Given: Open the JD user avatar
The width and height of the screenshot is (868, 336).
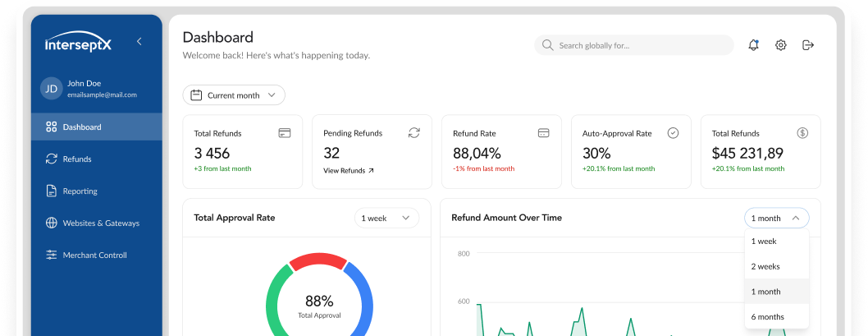Looking at the screenshot, I should [x=51, y=89].
